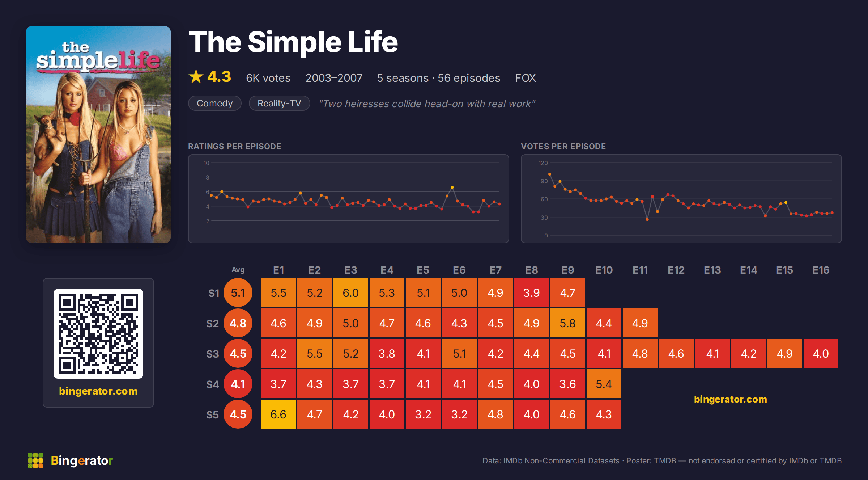
Task: Click season 4 episode 10 cell 5.4
Action: click(604, 384)
